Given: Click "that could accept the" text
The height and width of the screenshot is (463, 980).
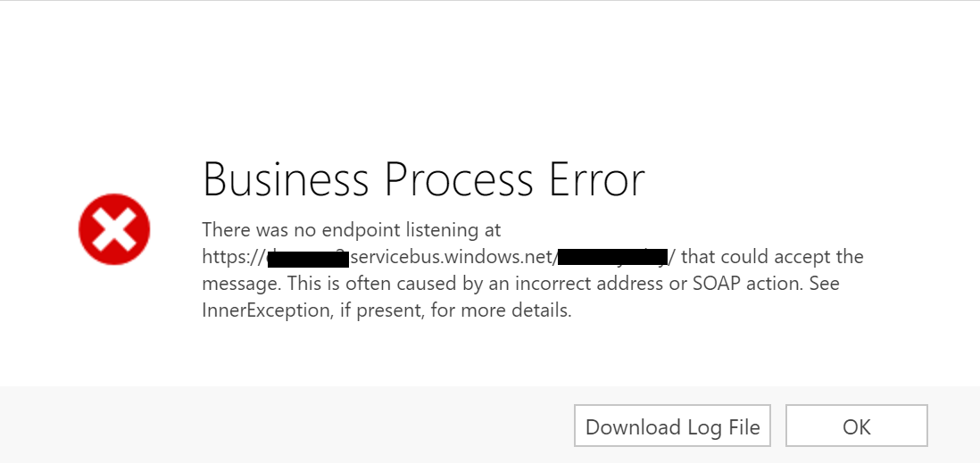Looking at the screenshot, I should click(x=772, y=258).
